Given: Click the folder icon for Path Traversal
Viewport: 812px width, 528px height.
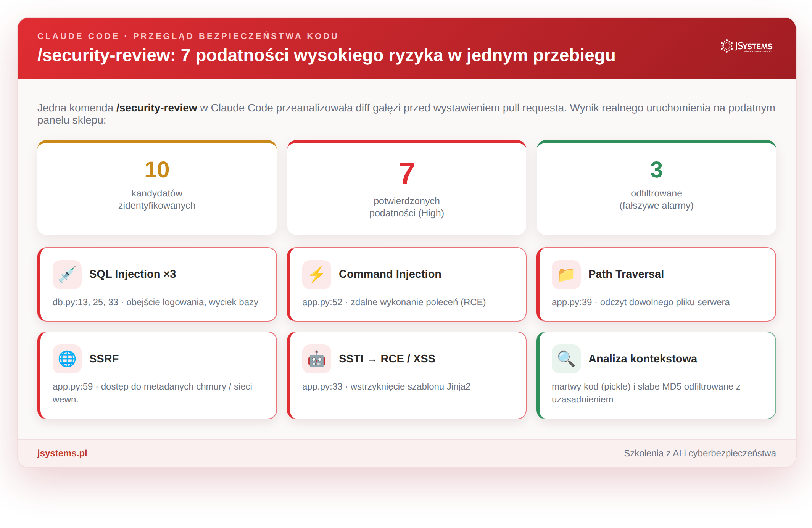Looking at the screenshot, I should pos(566,274).
